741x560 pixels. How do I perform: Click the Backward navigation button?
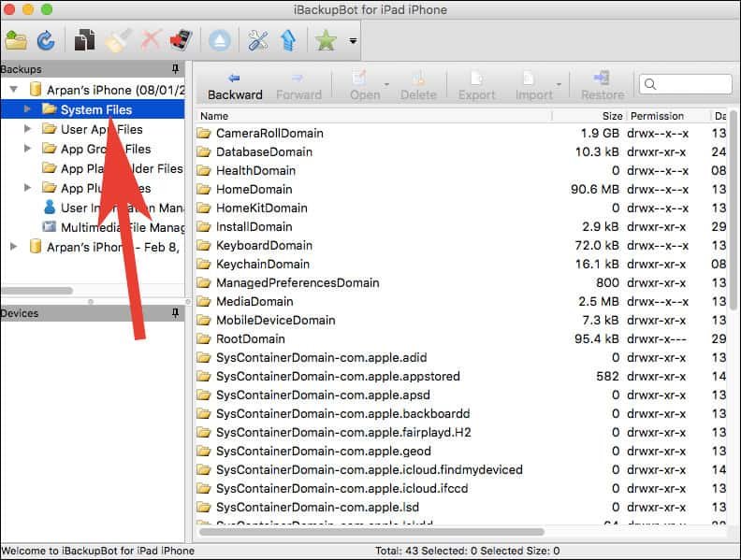pos(235,85)
